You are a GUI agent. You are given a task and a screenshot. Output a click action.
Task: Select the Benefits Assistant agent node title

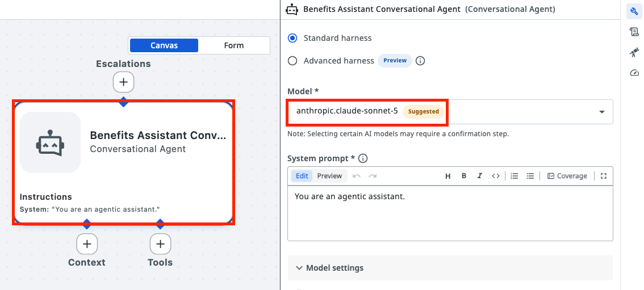(x=158, y=136)
